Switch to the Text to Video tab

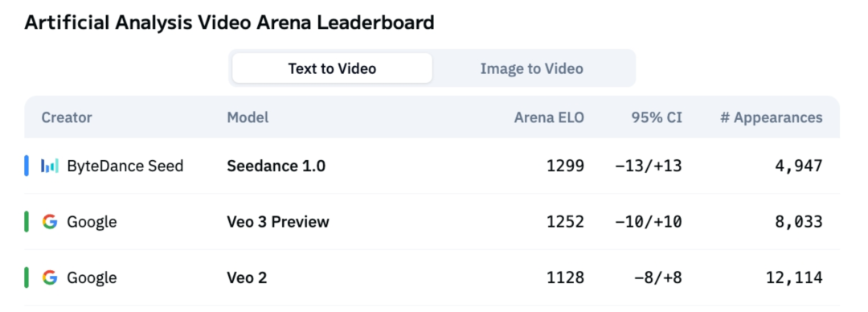(x=332, y=68)
